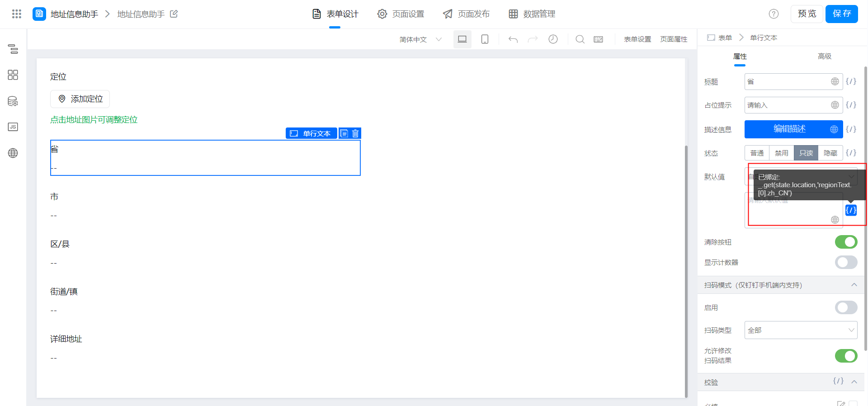Viewport: 868px width, 406px height.
Task: Switch to the 页面发布 tab
Action: pyautogui.click(x=467, y=14)
